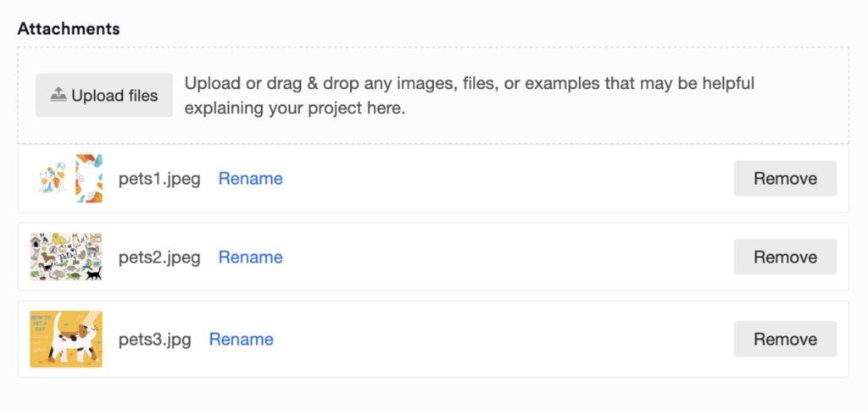Click the orange right half of pets1 thumbnail
This screenshot has width=868, height=410.
coord(89,179)
